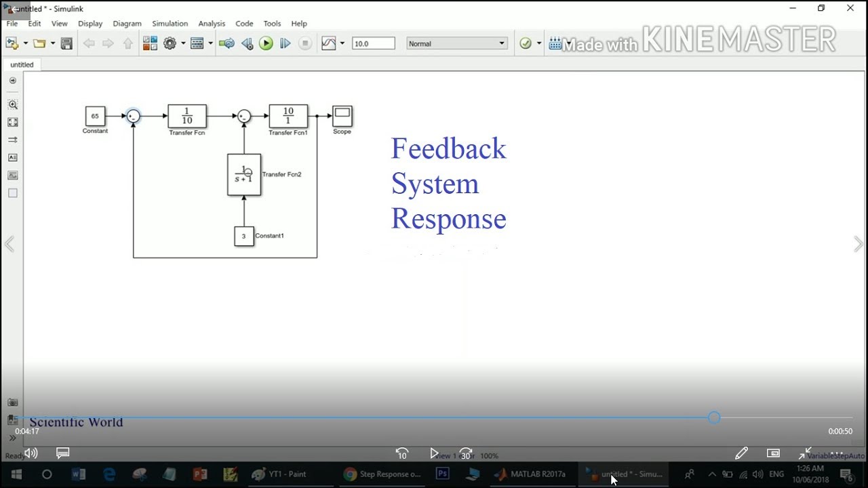
Task: Select the Constant1 block with value 3
Action: [244, 237]
